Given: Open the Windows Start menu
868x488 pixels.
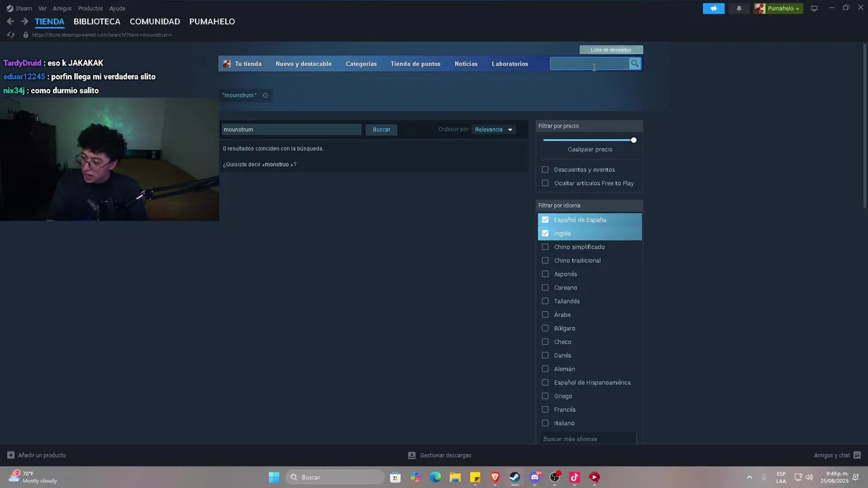Looking at the screenshot, I should pos(274,477).
